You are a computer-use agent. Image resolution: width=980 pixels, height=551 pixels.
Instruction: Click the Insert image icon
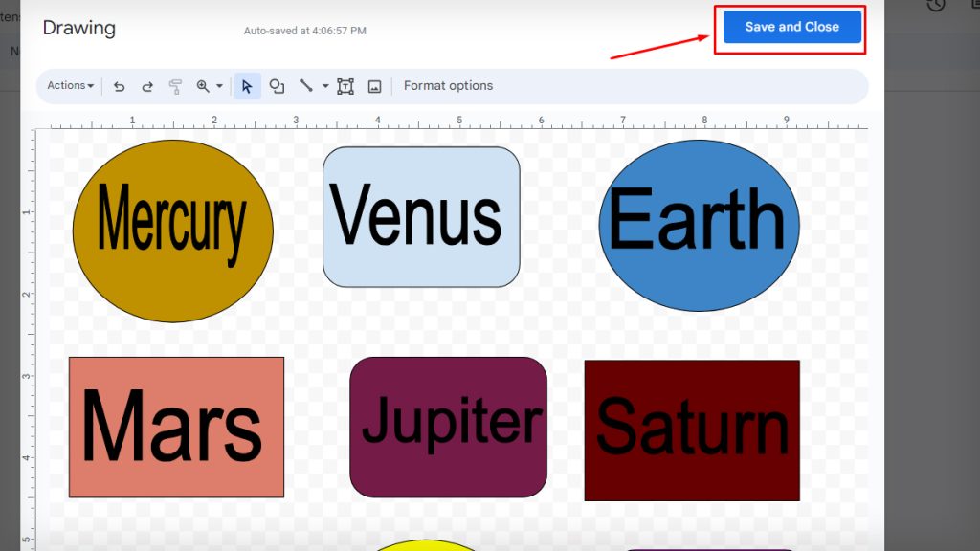[375, 86]
